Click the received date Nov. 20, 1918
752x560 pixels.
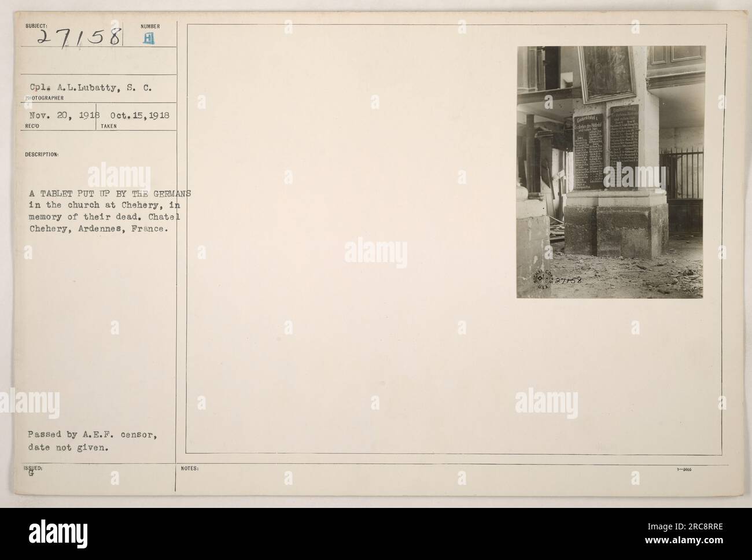[x=60, y=115]
